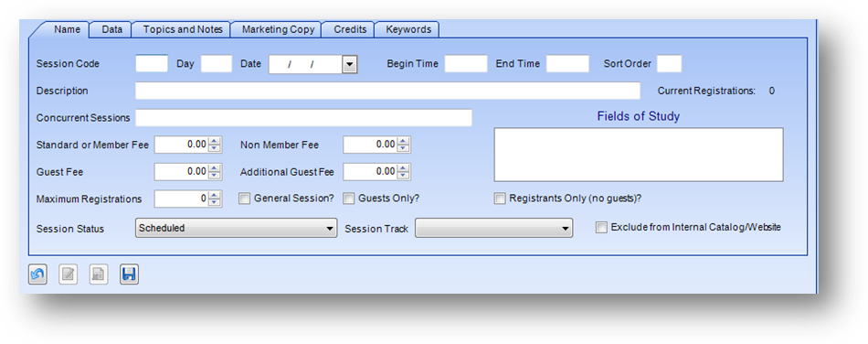Decrease the Non Member Fee value
868x344 pixels.
click(404, 148)
